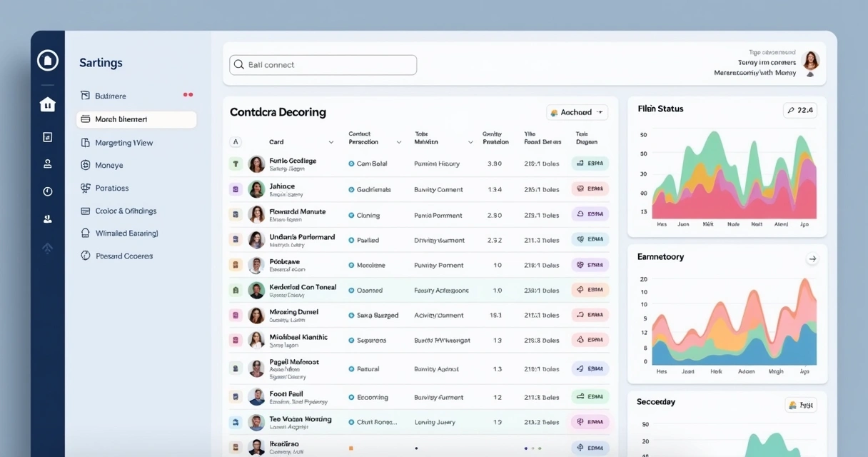Click inside the Eatl connect search field
The height and width of the screenshot is (457, 868).
(321, 64)
